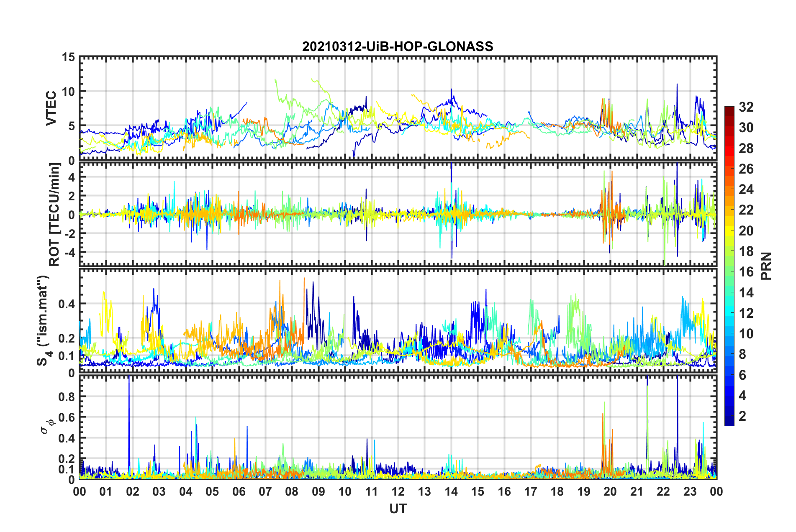Click the ROT axis tick label -2

point(69,233)
